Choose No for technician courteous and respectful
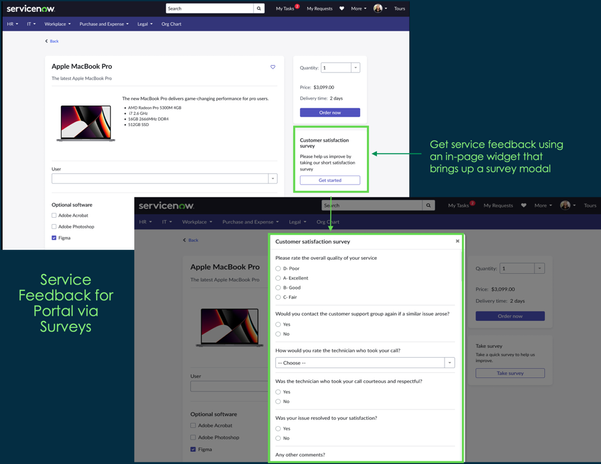This screenshot has width=601, height=464. pos(278,402)
